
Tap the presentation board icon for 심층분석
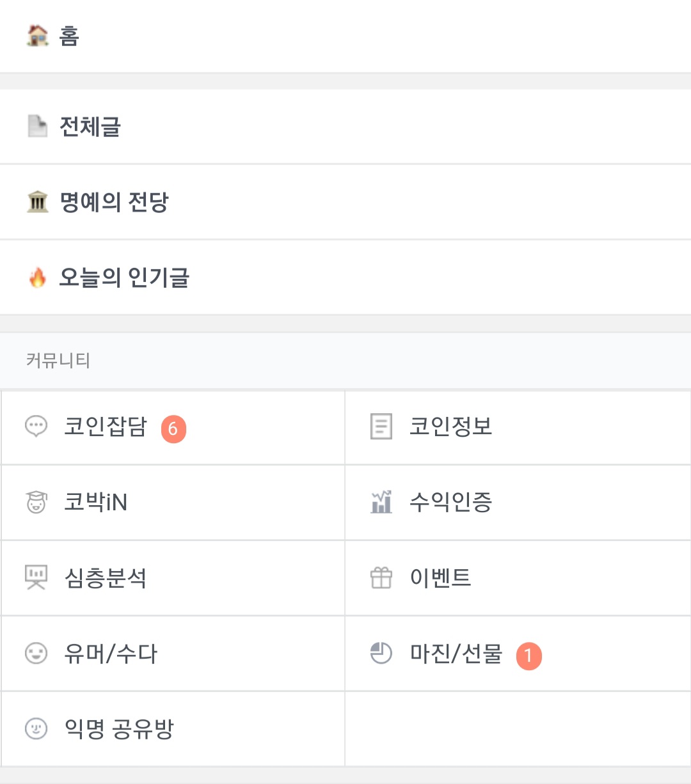point(36,577)
